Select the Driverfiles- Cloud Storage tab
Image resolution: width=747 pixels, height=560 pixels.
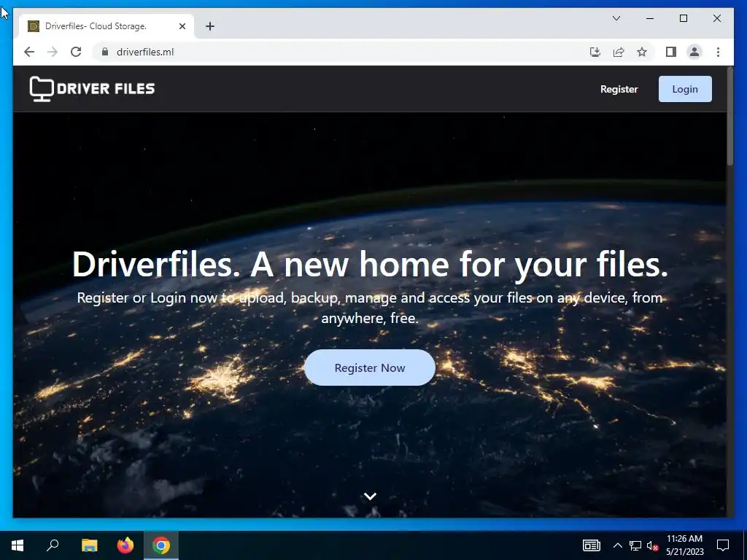tap(107, 26)
